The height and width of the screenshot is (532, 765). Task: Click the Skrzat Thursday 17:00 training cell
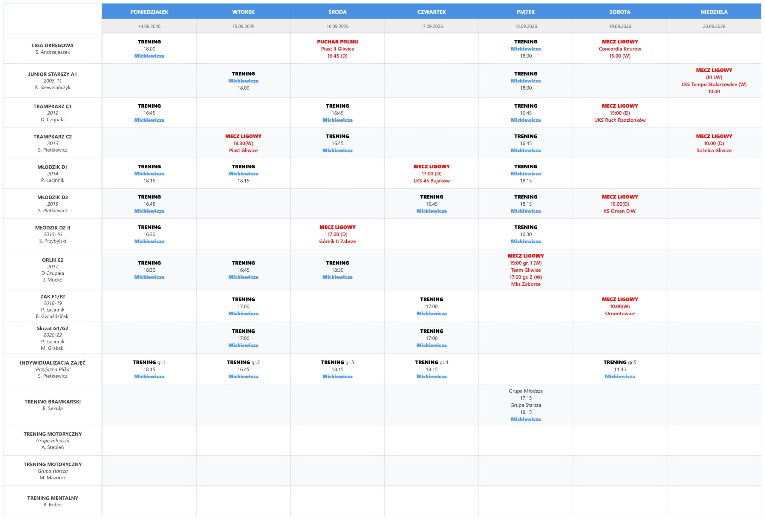point(432,338)
